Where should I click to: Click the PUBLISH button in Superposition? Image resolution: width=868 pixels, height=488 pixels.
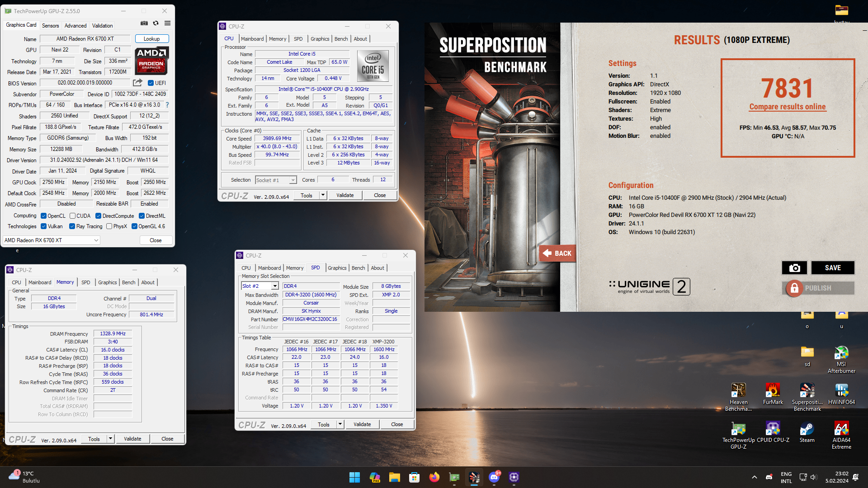point(818,288)
